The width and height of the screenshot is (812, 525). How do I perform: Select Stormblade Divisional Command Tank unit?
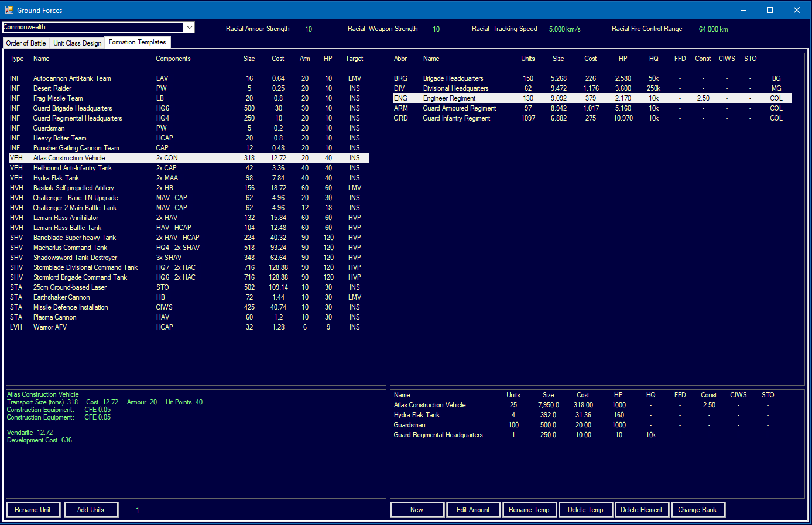[189, 267]
